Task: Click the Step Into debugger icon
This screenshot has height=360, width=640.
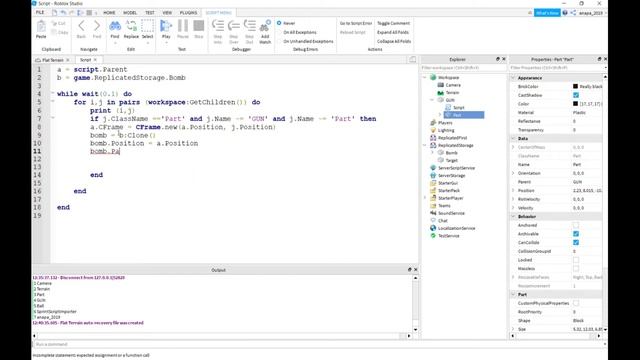Action: pos(218,26)
